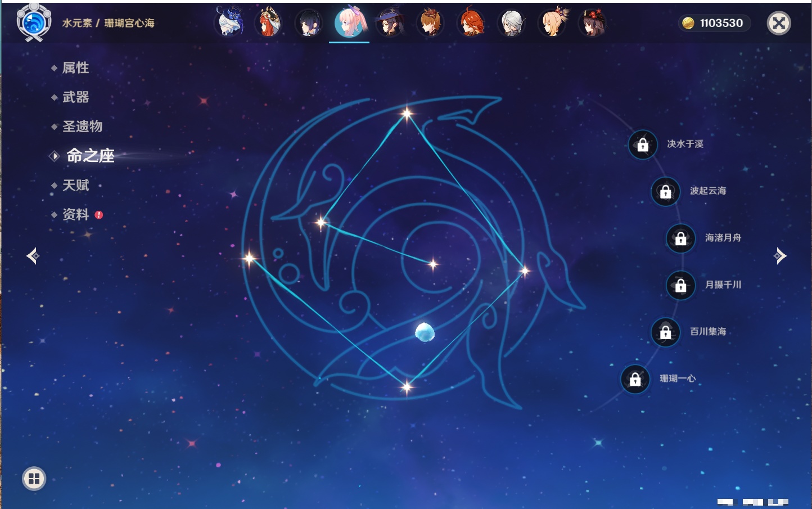Image resolution: width=812 pixels, height=509 pixels.
Task: Click the center star node inside the spiral
Action: [433, 264]
